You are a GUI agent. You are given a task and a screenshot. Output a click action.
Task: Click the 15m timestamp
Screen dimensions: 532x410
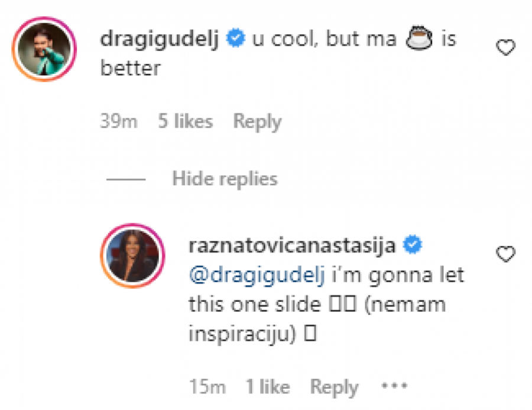(207, 387)
